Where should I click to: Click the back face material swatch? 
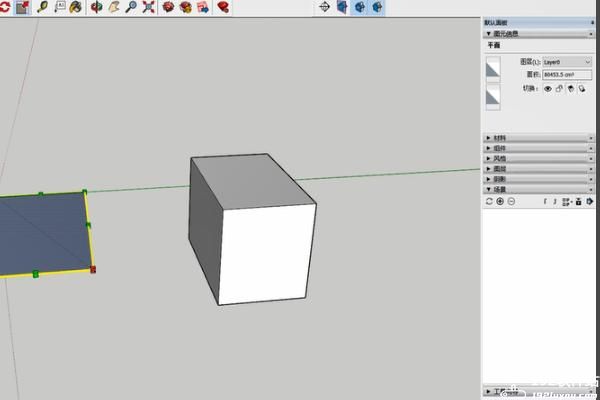point(493,97)
